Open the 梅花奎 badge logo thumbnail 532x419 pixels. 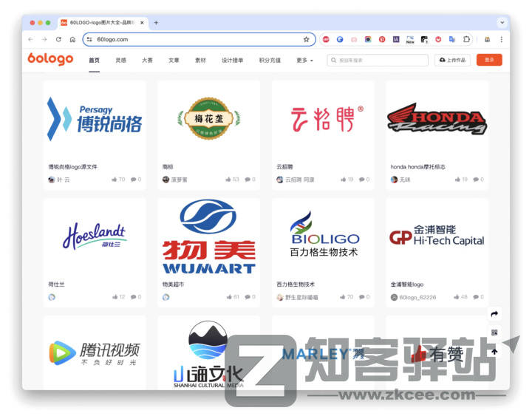(209, 119)
